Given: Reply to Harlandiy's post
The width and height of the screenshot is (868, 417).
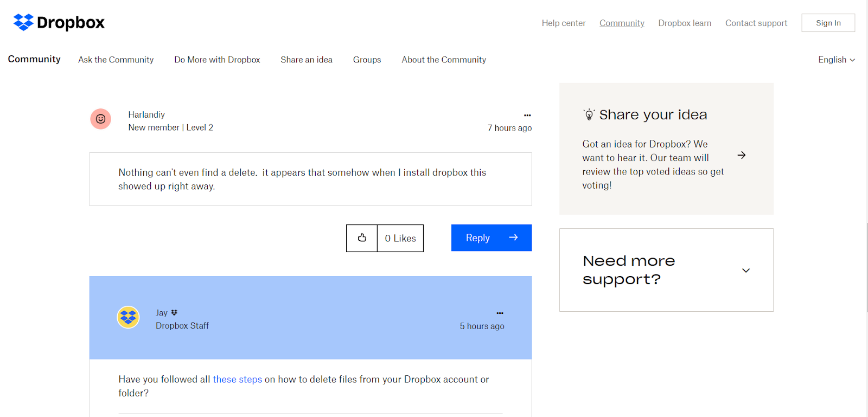Looking at the screenshot, I should 492,238.
